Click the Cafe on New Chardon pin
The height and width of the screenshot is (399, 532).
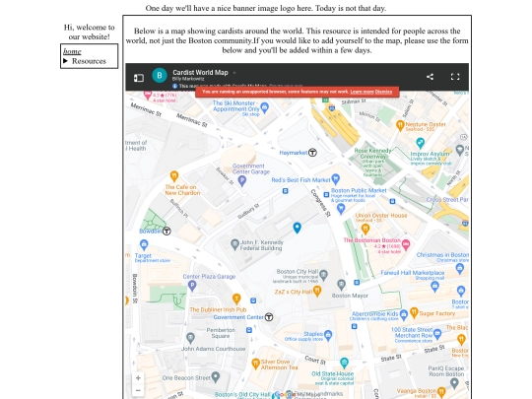174,176
